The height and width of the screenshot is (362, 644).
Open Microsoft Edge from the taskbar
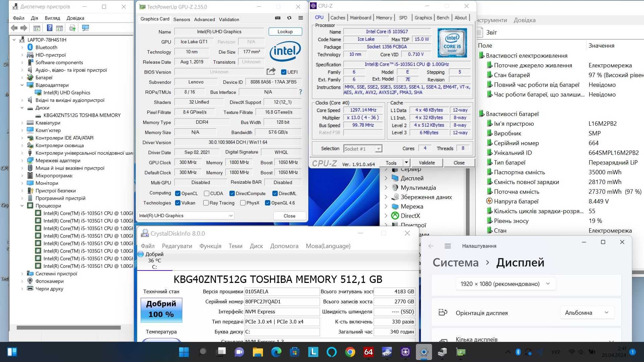pos(276,352)
